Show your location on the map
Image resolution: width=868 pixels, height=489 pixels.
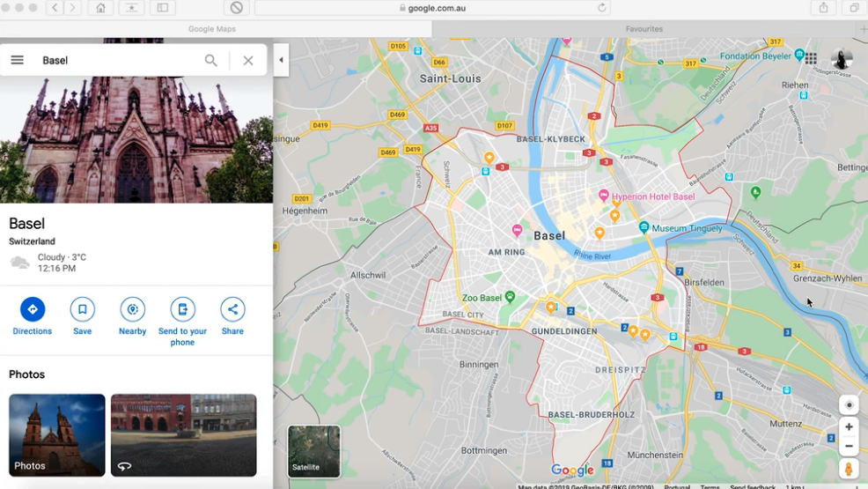(849, 404)
